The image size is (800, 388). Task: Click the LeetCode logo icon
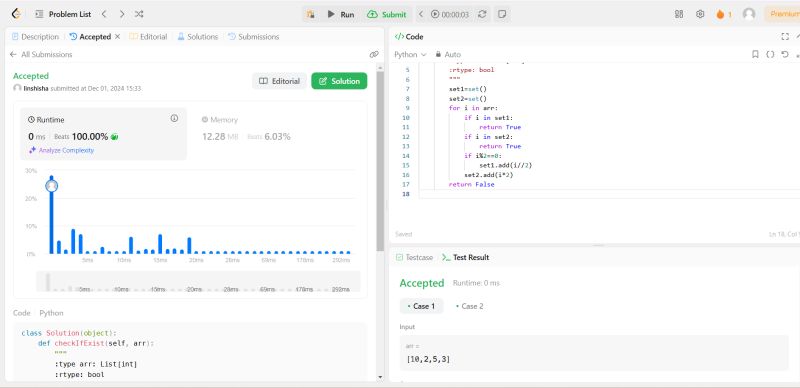coord(16,14)
